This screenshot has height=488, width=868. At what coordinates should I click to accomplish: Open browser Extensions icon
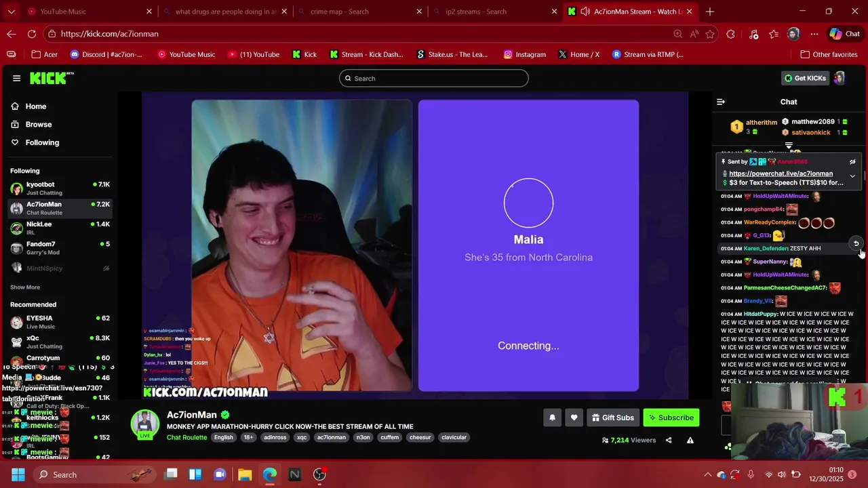point(730,34)
